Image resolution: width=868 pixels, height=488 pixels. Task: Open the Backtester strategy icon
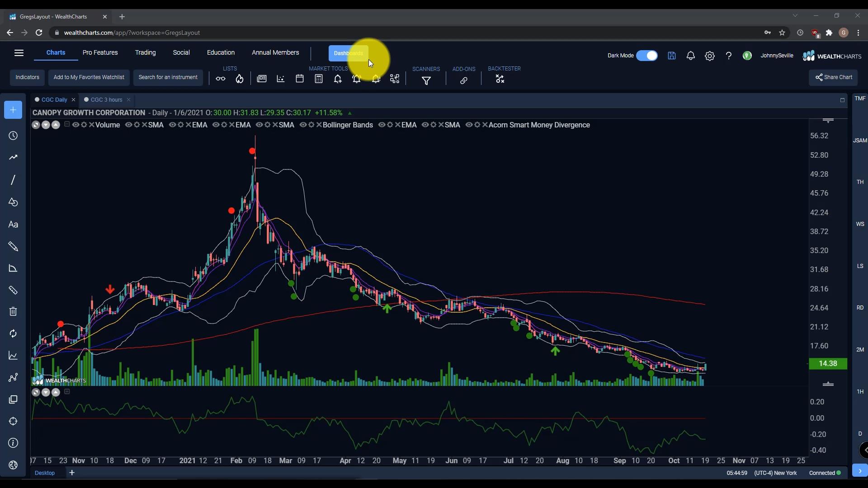click(x=500, y=79)
